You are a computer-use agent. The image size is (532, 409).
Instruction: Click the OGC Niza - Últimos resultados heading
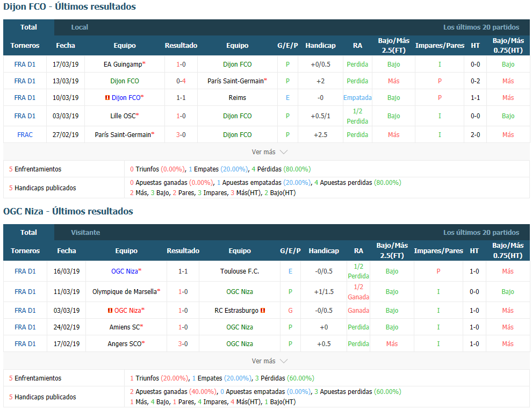pyautogui.click(x=68, y=211)
